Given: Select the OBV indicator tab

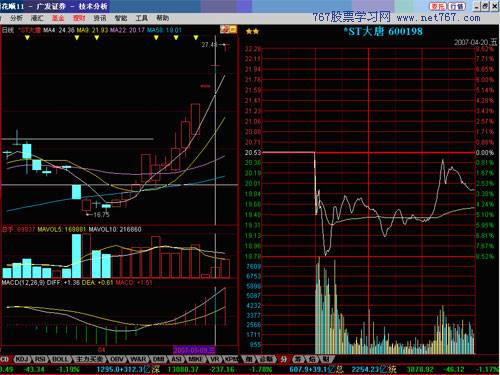Looking at the screenshot, I should 117,359.
